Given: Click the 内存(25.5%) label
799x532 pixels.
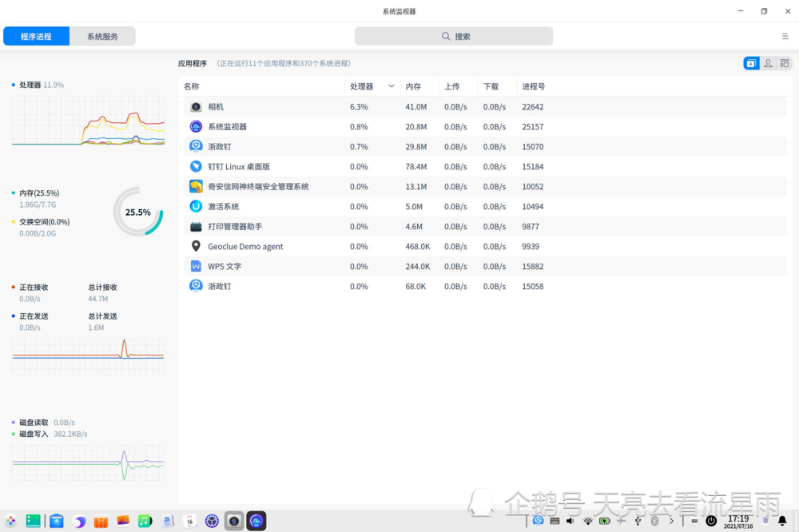Looking at the screenshot, I should (x=39, y=193).
